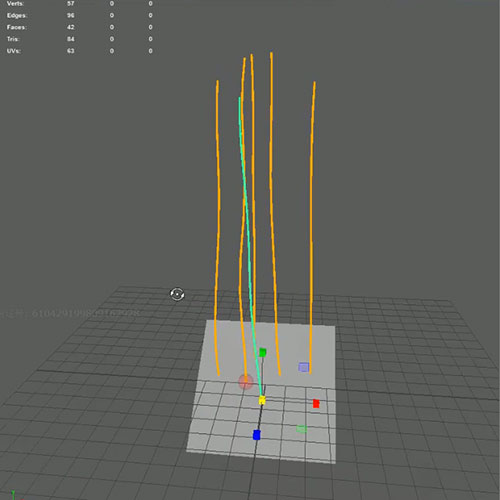The width and height of the screenshot is (500, 500).
Task: Select the tallest orange curve
Action: pyautogui.click(x=274, y=213)
